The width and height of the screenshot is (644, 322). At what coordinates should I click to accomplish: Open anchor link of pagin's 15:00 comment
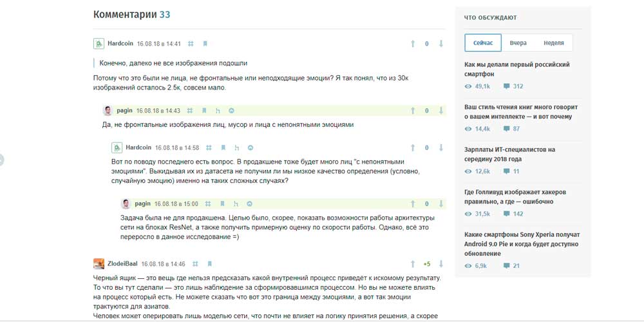[x=208, y=204]
